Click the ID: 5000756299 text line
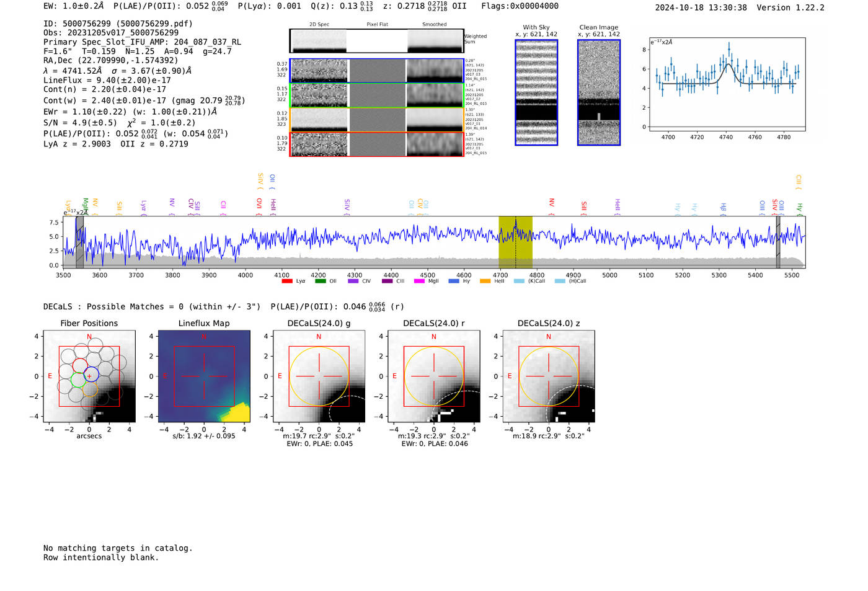The image size is (868, 591). click(118, 24)
